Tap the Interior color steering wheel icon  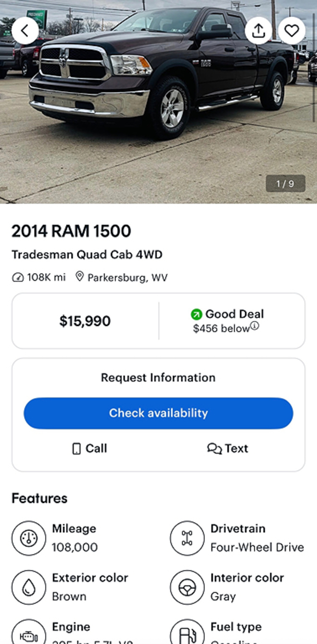[x=187, y=587]
